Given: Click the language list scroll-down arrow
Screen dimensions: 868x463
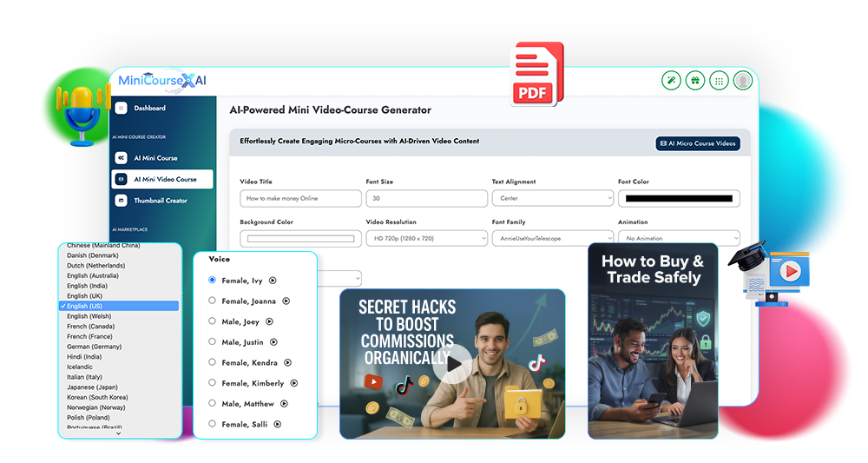Looking at the screenshot, I should (118, 433).
